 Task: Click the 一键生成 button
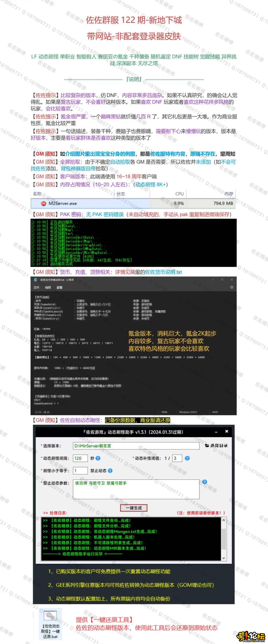coord(134,508)
